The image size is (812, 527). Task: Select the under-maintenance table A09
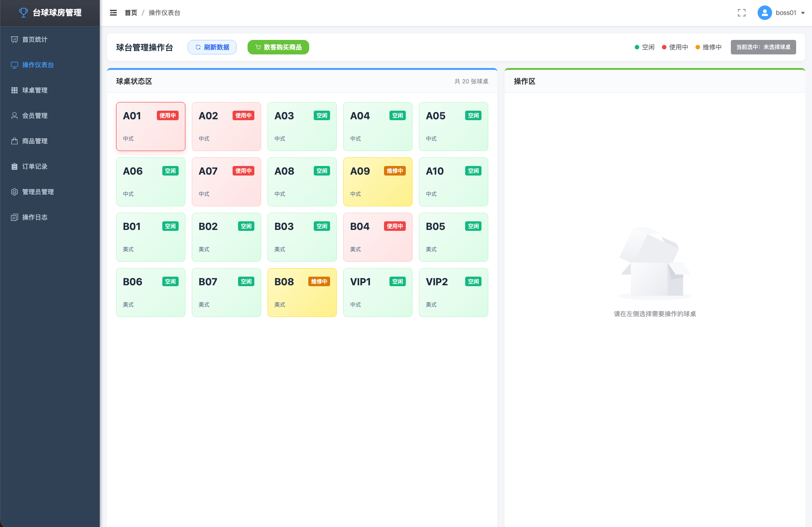378,182
